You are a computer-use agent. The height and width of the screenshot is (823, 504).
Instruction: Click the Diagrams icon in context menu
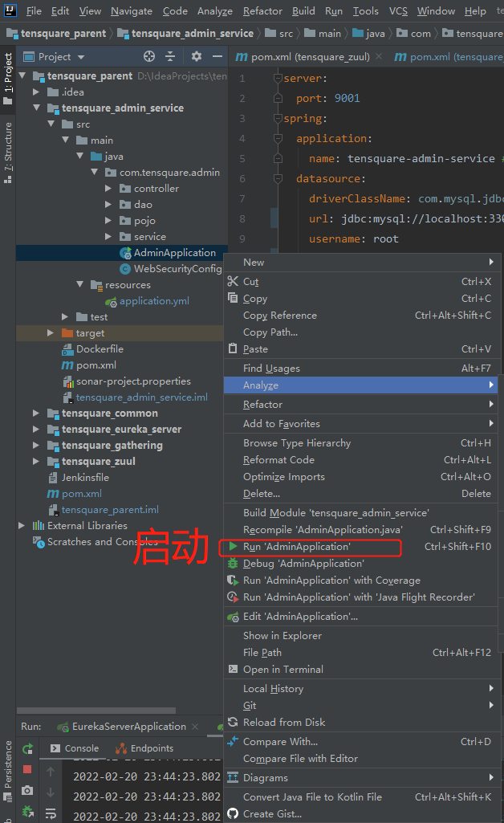pyautogui.click(x=233, y=777)
